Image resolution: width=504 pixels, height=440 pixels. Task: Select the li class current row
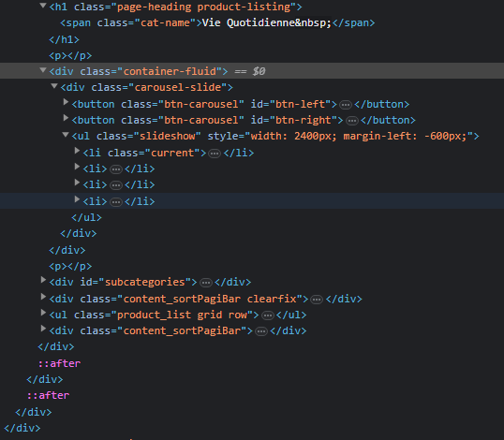[252, 153]
